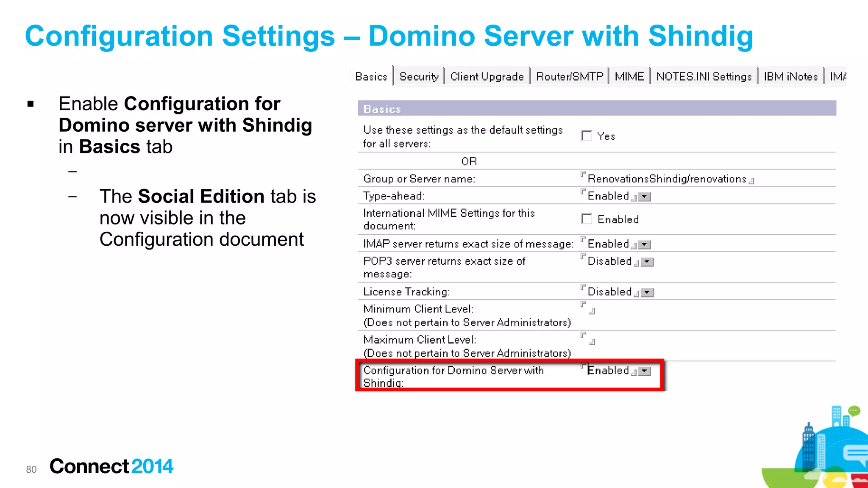Enable International MIME Settings checkbox

click(587, 219)
